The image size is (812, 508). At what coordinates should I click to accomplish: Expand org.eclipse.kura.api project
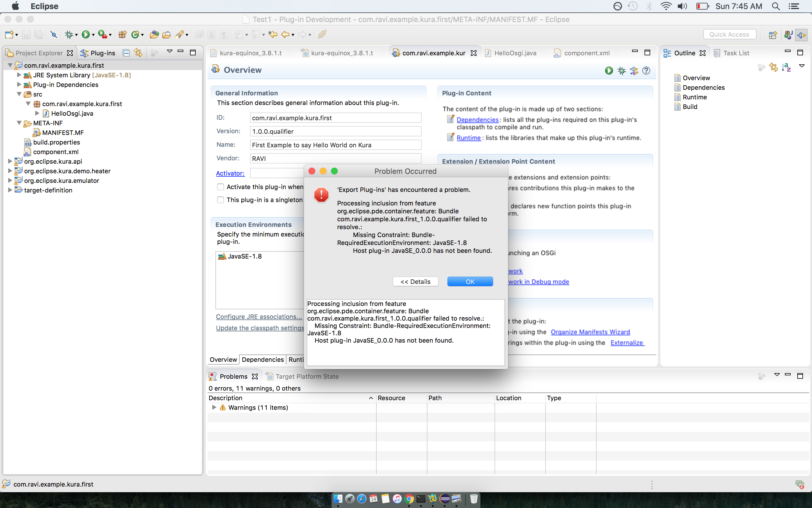(x=10, y=161)
